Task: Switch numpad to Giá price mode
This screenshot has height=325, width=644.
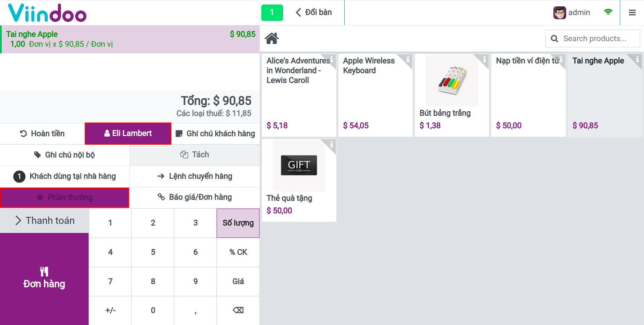Action: pyautogui.click(x=238, y=281)
